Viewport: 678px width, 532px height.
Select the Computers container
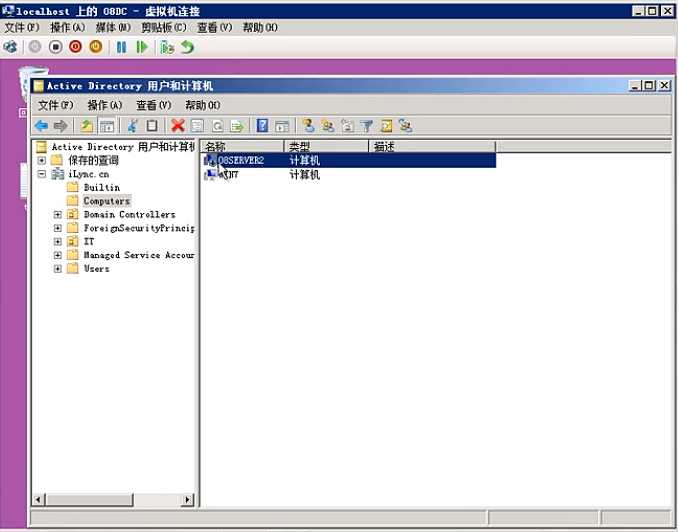tap(107, 201)
